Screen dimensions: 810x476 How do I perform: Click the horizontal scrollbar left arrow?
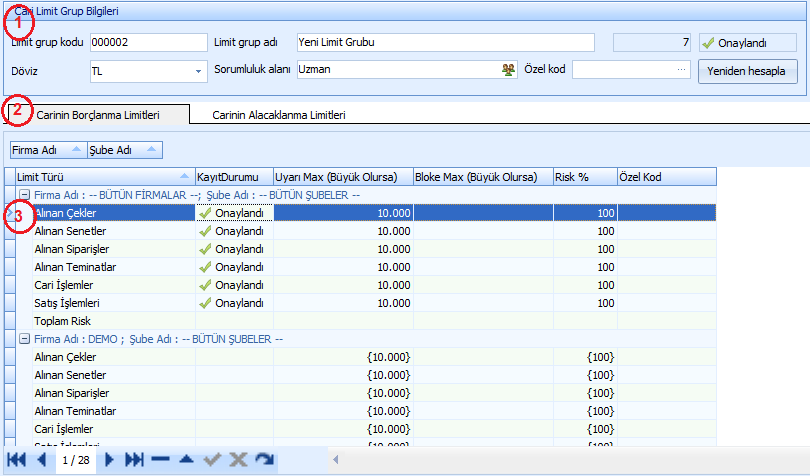click(x=336, y=459)
